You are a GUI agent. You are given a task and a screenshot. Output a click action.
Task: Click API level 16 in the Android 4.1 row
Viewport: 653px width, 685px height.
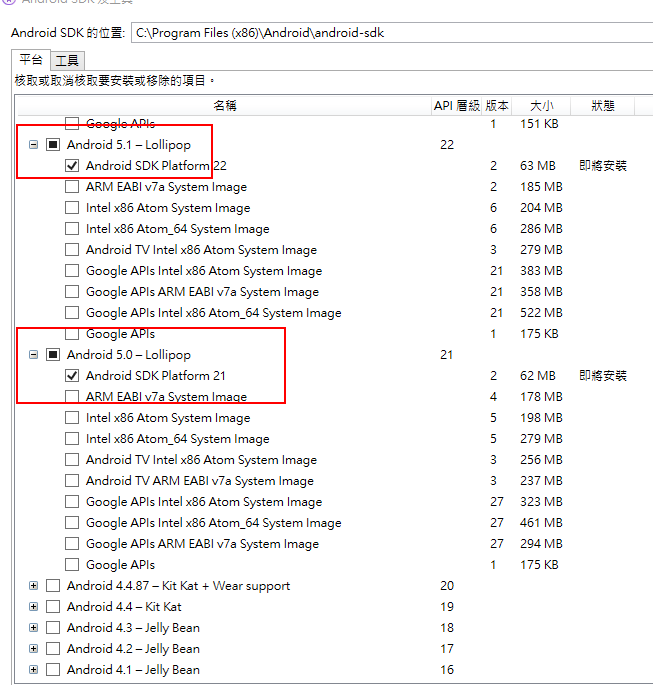pyautogui.click(x=447, y=669)
